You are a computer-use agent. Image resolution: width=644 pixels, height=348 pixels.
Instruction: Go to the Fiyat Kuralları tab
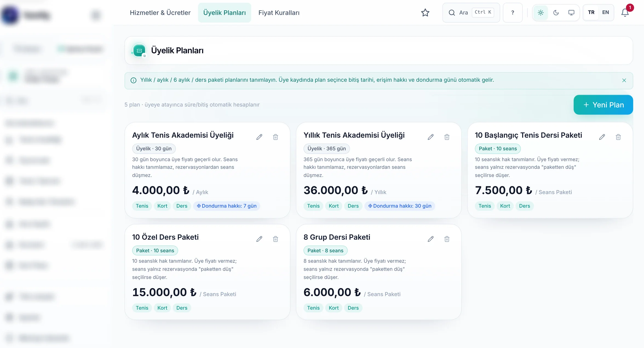(279, 13)
